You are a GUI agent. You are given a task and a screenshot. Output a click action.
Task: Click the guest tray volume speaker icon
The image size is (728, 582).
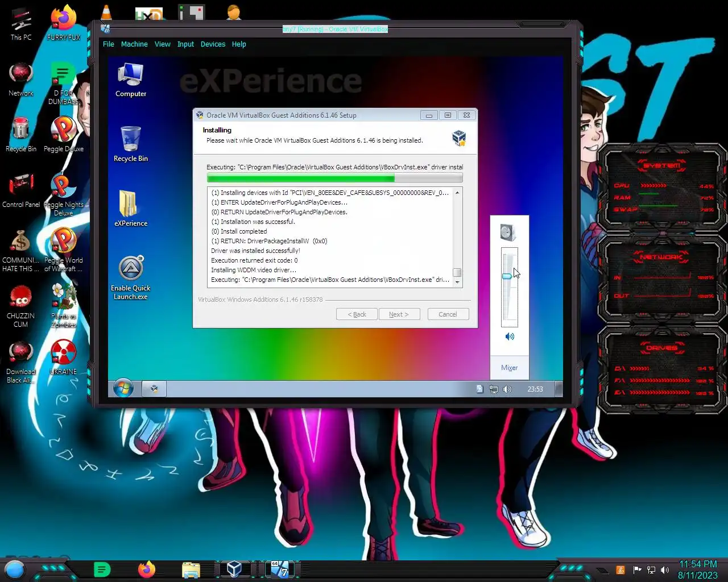tap(507, 389)
